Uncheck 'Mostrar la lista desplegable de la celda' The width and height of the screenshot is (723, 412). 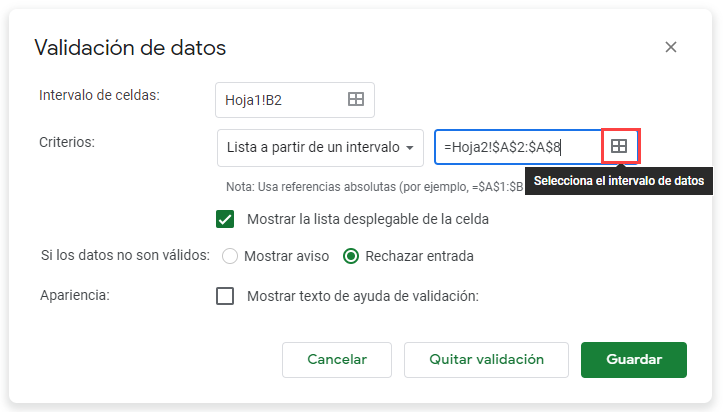[x=225, y=219]
